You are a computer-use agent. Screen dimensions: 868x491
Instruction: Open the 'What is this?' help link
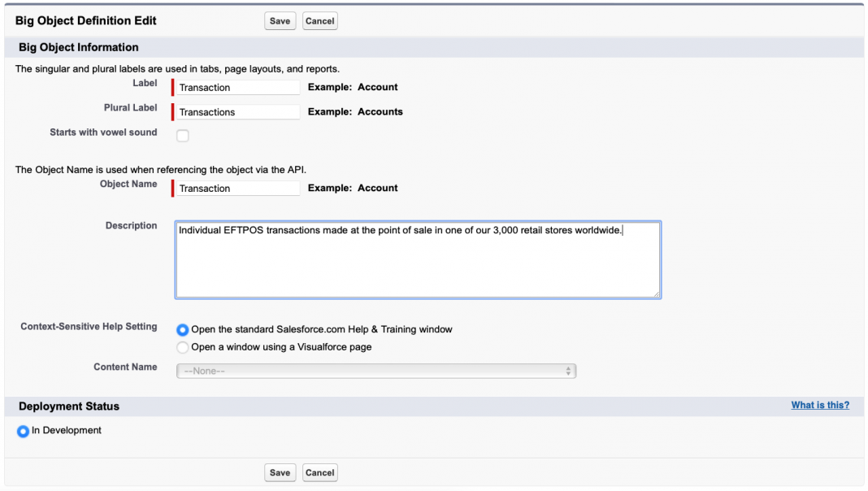pos(820,405)
